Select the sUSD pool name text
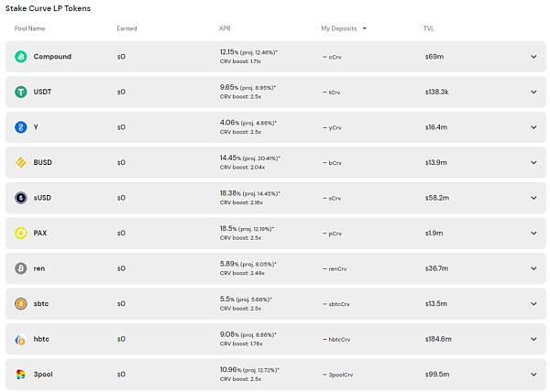 click(x=42, y=198)
